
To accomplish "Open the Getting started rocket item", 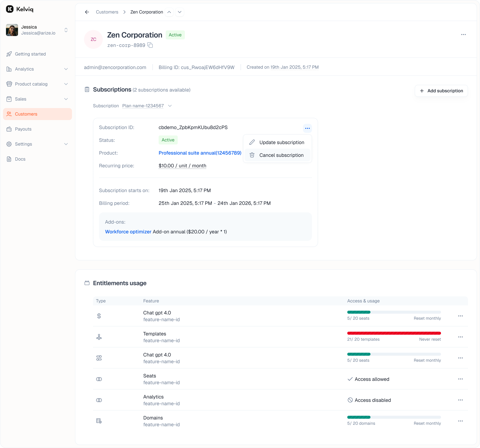I will tap(30, 54).
